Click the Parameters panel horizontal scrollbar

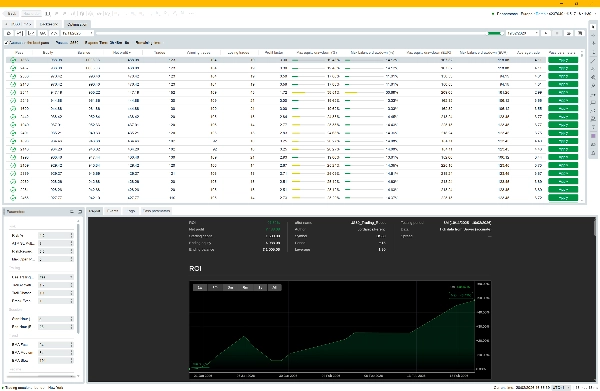pyautogui.click(x=40, y=376)
